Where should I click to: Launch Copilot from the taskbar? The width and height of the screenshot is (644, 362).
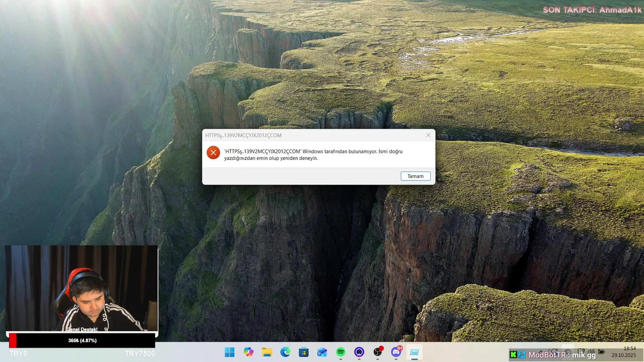pos(249,352)
